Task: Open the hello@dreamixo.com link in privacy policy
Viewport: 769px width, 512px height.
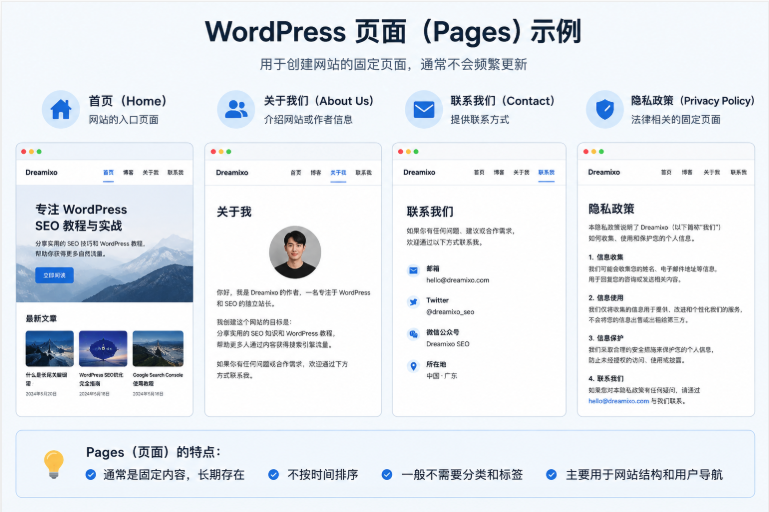Action: click(618, 401)
